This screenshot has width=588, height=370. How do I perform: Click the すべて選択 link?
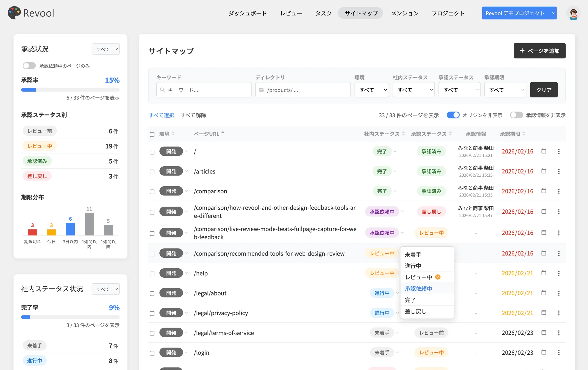[x=161, y=115]
